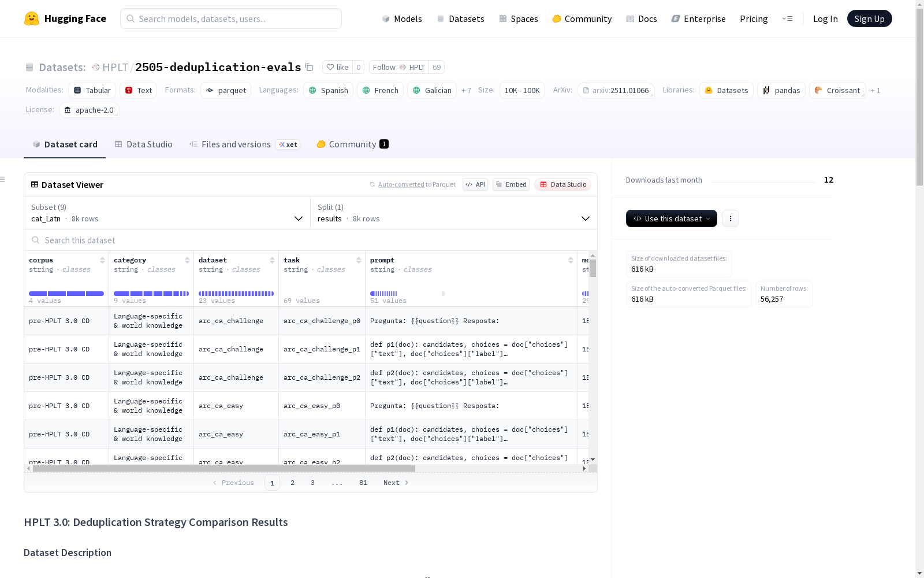Select the French language tag

point(380,90)
